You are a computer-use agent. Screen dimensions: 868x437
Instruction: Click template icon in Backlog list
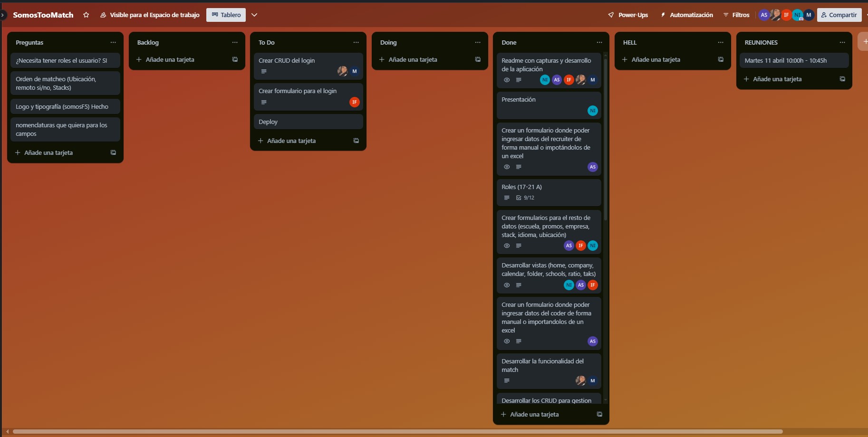[235, 59]
